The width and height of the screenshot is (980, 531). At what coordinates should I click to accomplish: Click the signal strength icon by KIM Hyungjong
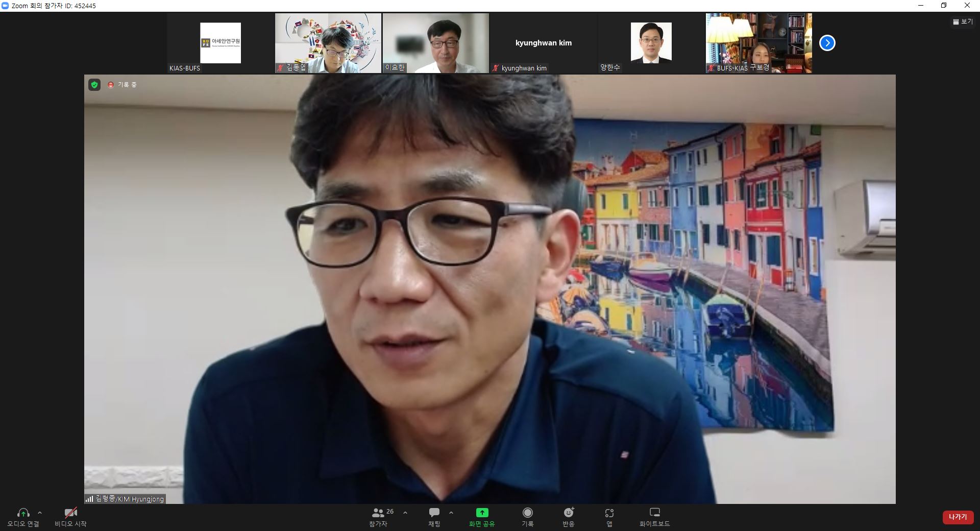(x=89, y=499)
